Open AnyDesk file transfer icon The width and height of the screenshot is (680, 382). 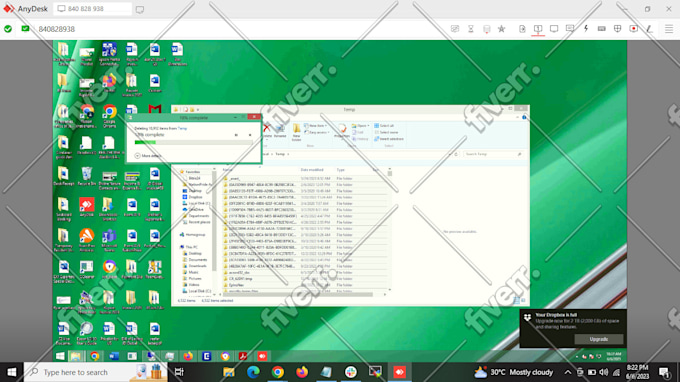tap(522, 29)
